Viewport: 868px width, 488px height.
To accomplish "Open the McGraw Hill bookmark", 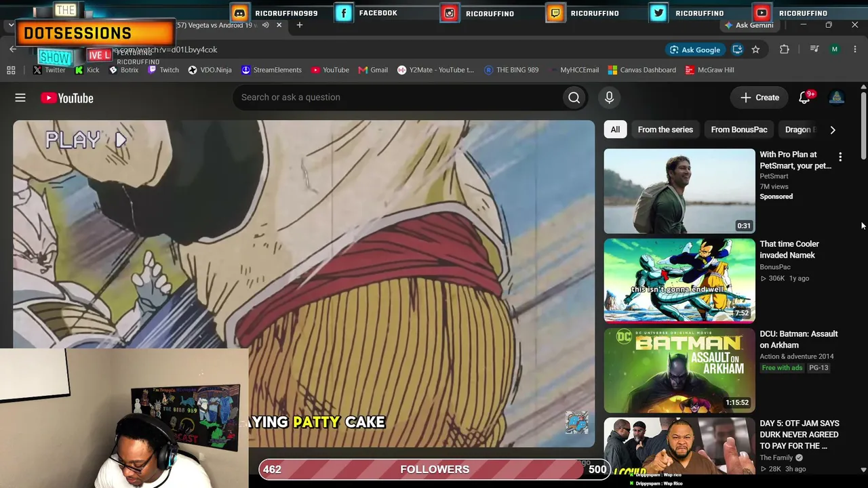I will [x=710, y=70].
